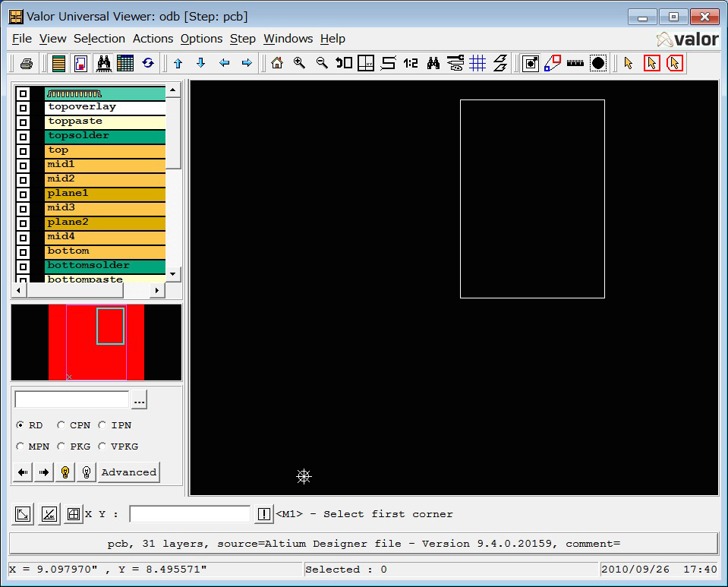The height and width of the screenshot is (587, 728).
Task: Click the black circle in dashed box icon
Action: tap(598, 63)
